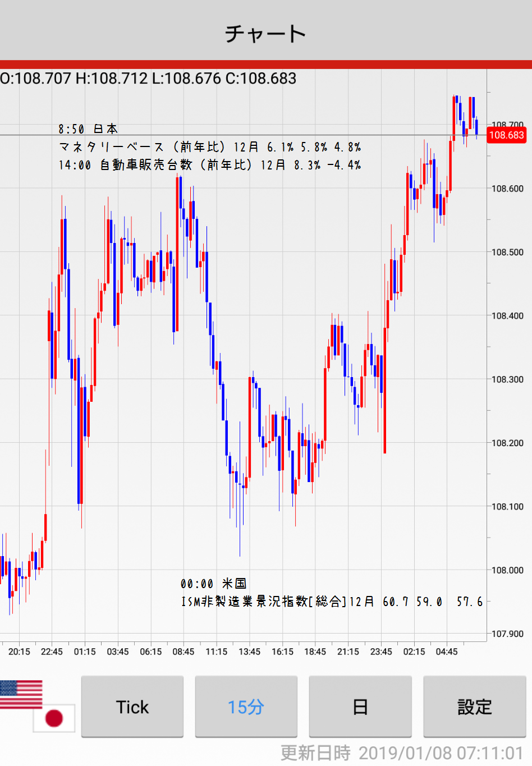The height and width of the screenshot is (766, 532).
Task: Select the 14:00 自動車販売台数 event annotation
Action: (x=209, y=165)
